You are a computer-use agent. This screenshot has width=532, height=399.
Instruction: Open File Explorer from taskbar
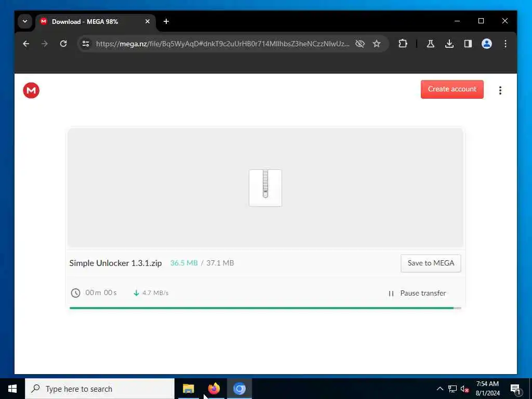[x=188, y=389]
